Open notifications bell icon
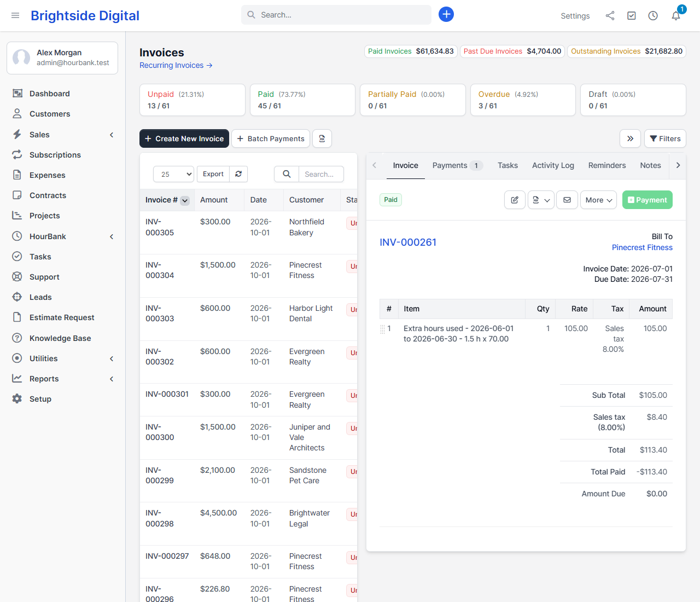 coord(676,16)
